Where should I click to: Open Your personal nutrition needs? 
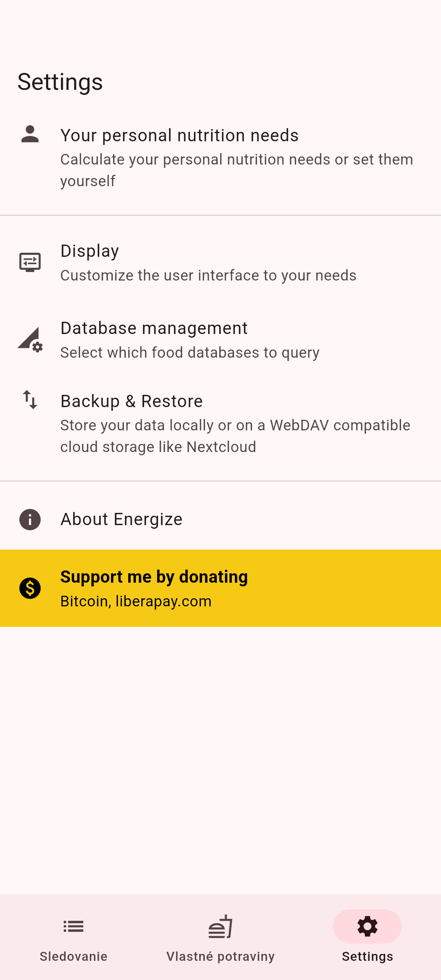[180, 136]
